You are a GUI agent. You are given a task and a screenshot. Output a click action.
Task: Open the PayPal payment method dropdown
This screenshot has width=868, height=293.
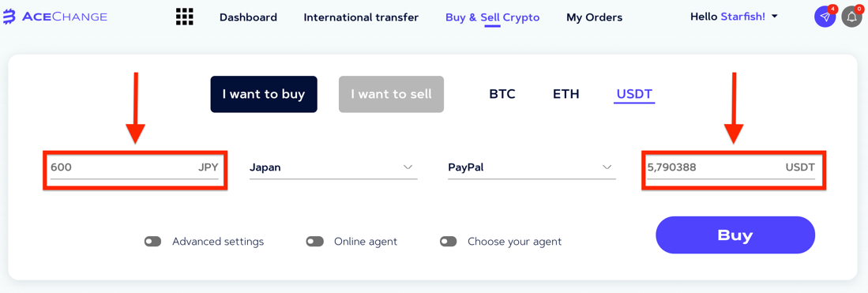[532, 167]
